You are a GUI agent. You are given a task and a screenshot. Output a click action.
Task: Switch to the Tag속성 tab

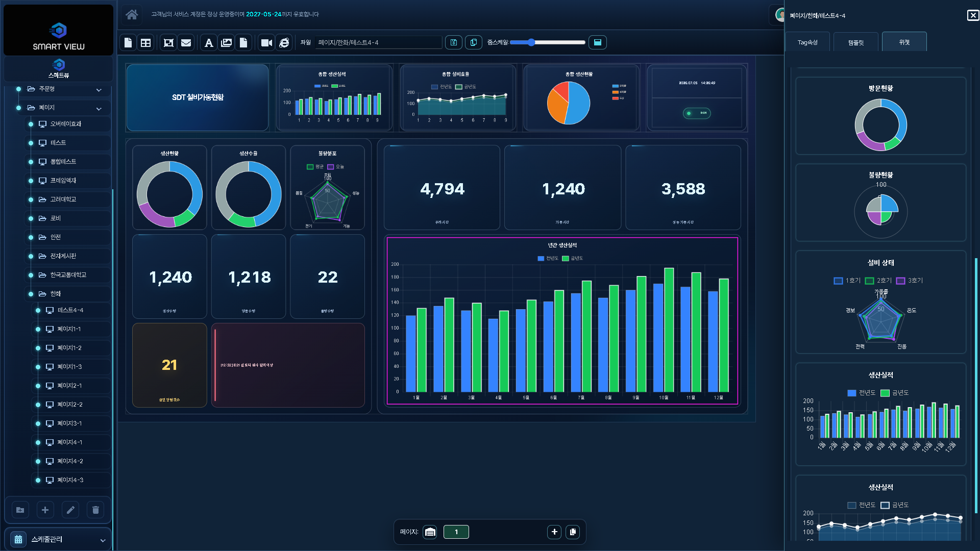[807, 42]
